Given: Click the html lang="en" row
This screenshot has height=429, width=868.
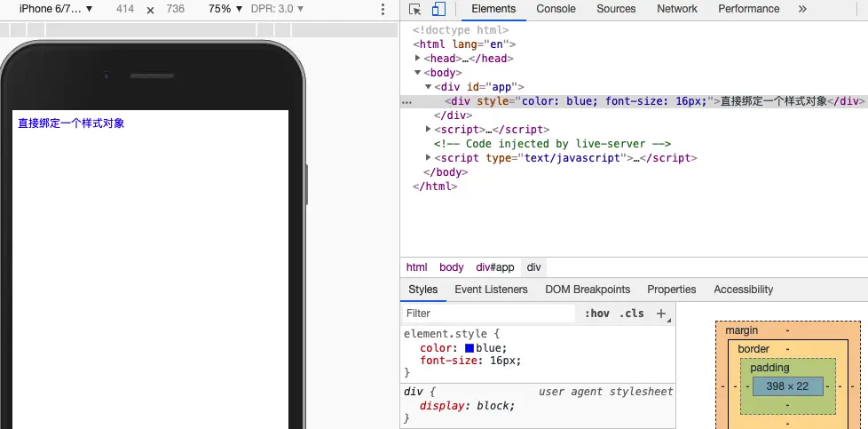Looking at the screenshot, I should 464,44.
